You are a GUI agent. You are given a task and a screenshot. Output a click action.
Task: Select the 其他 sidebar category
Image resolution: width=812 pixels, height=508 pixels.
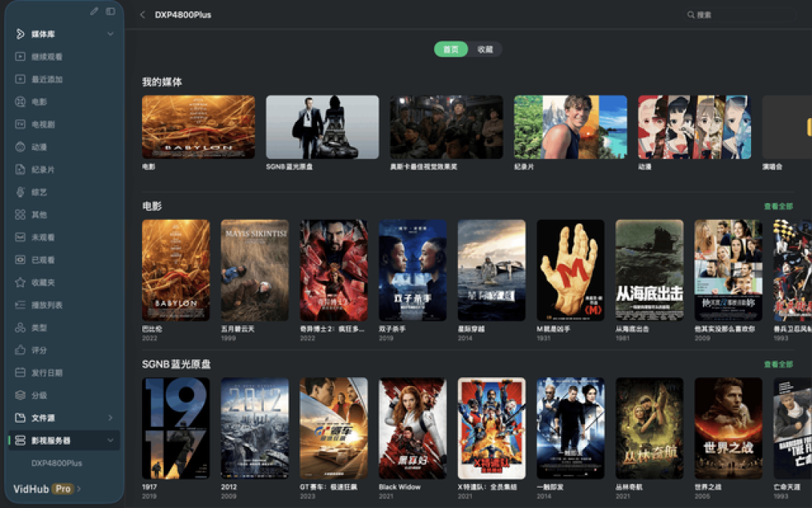click(65, 214)
